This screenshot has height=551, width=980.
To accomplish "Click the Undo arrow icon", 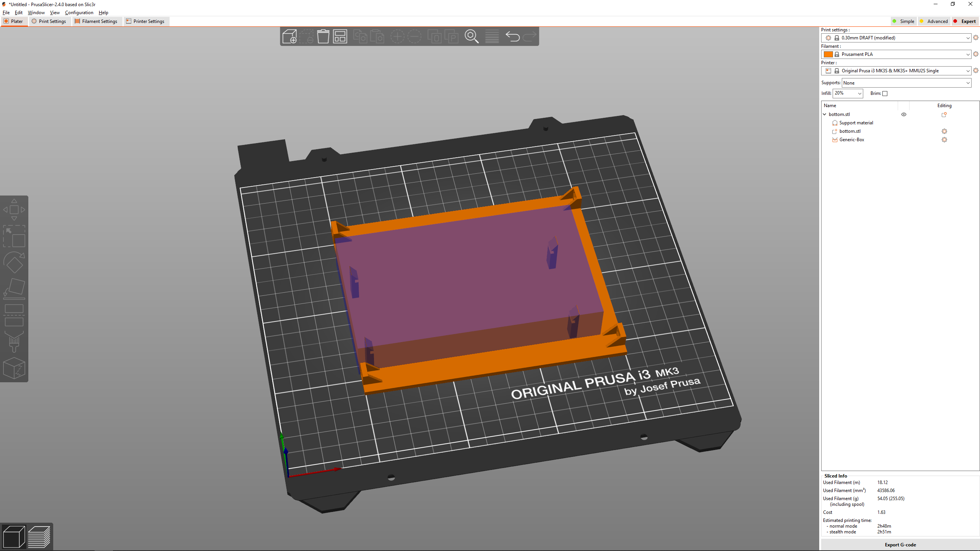I will pyautogui.click(x=512, y=37).
